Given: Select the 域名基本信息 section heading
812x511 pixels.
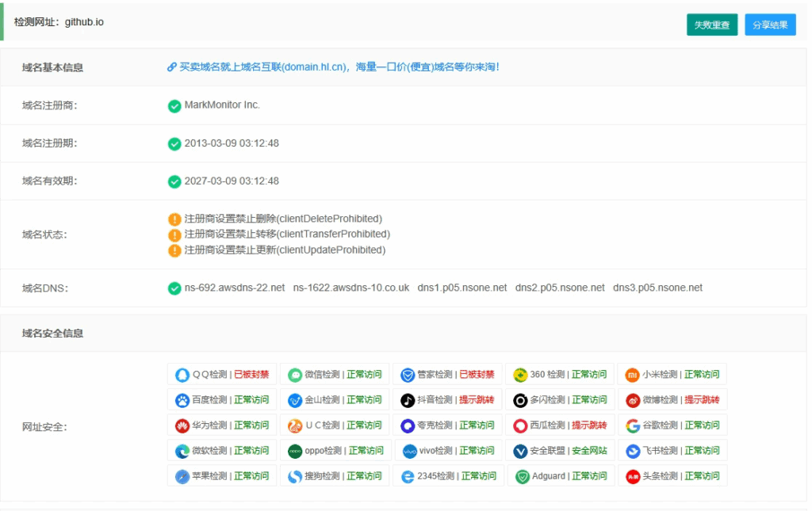Looking at the screenshot, I should [x=52, y=68].
